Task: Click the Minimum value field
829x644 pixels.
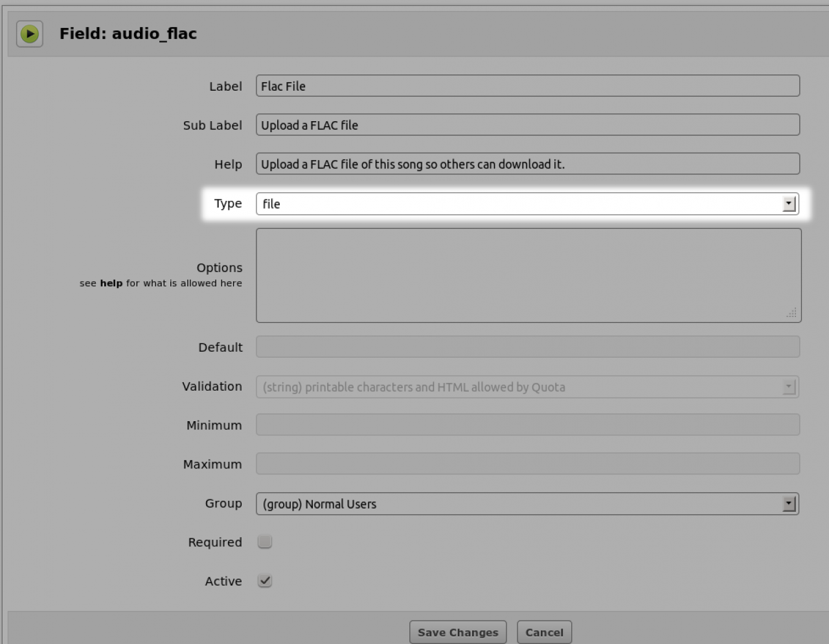Action: [527, 425]
